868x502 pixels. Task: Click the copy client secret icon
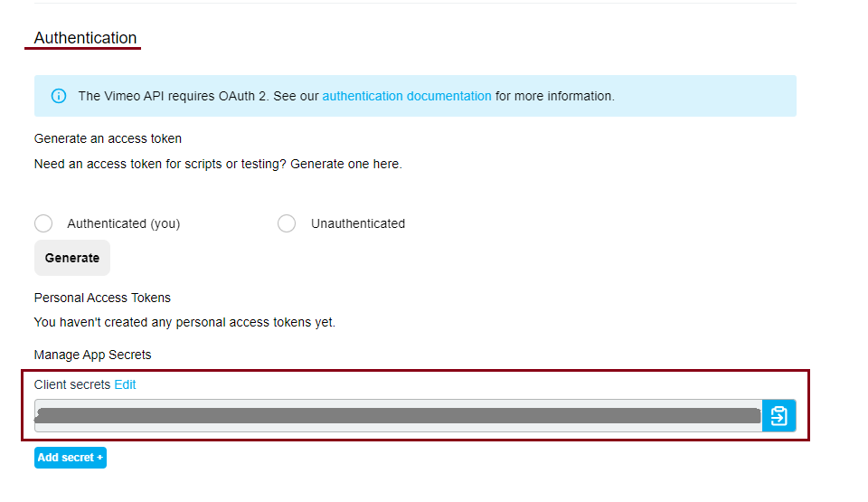(x=778, y=416)
